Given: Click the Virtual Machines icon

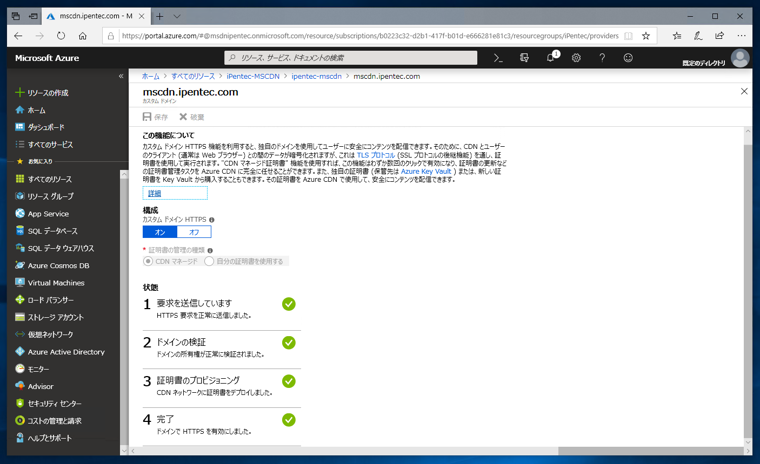Looking at the screenshot, I should tap(20, 283).
